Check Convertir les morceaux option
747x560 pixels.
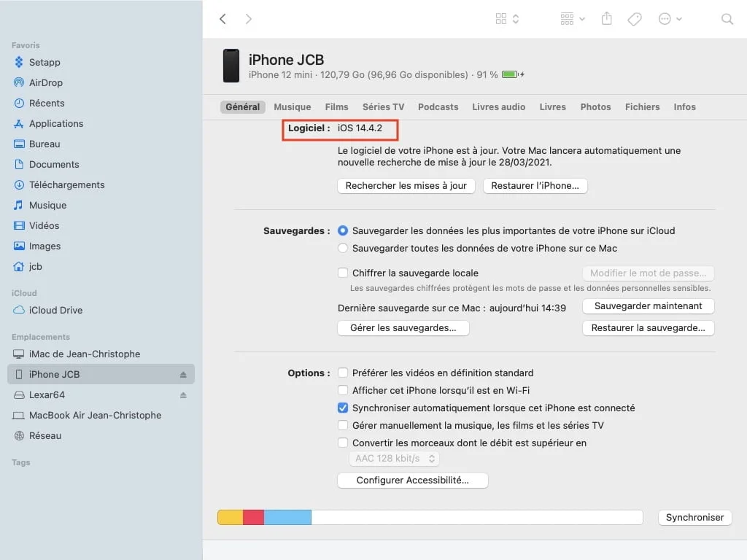pyautogui.click(x=343, y=443)
